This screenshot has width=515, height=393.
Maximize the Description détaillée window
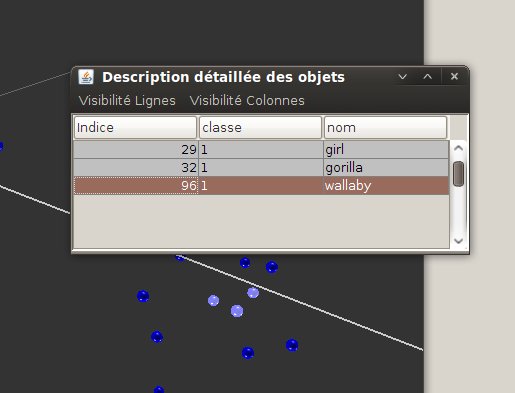pos(428,77)
